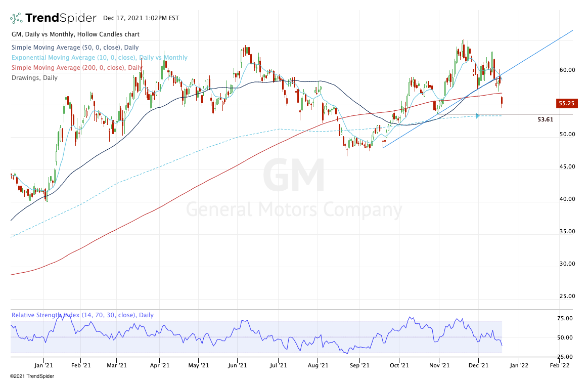Screen dimensions: 588x381
Task: Click the ©2021 TrendSpider copyright text
Action: tap(32, 376)
